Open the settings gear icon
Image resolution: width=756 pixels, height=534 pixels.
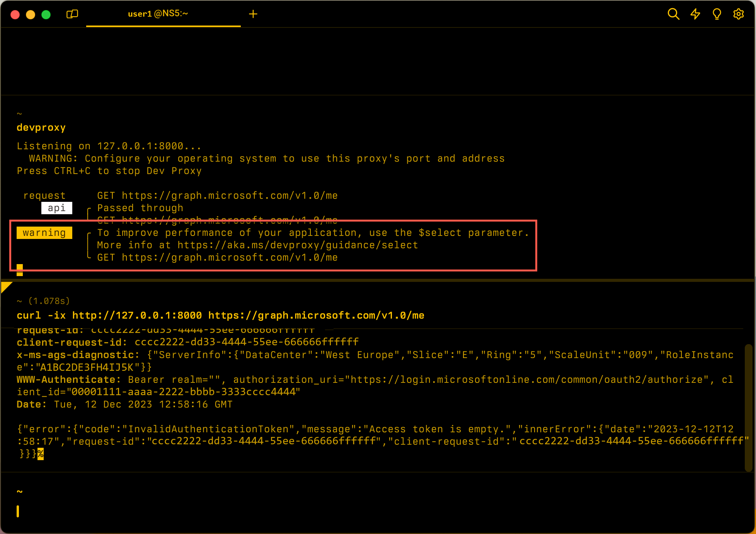point(739,14)
